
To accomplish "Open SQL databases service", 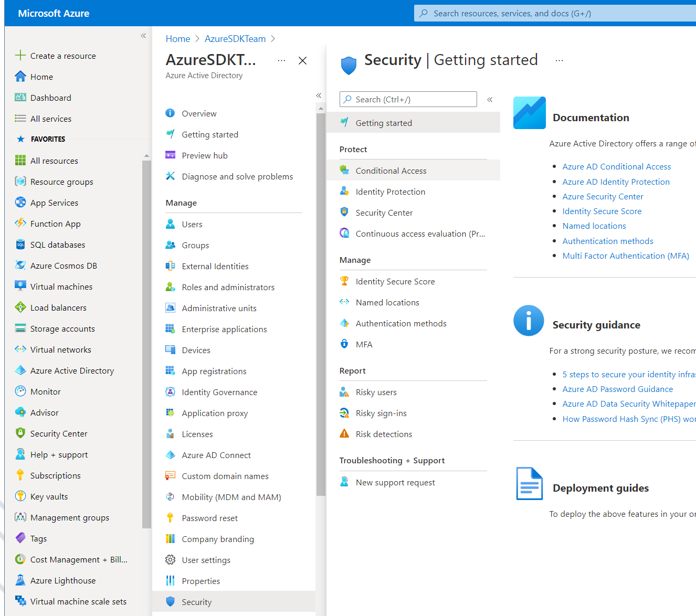I will (x=57, y=245).
